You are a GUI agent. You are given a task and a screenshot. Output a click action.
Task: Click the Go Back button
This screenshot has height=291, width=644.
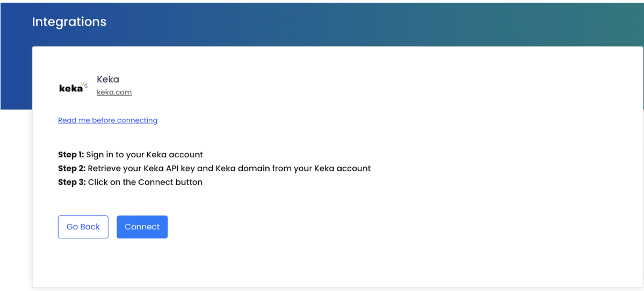pyautogui.click(x=83, y=227)
